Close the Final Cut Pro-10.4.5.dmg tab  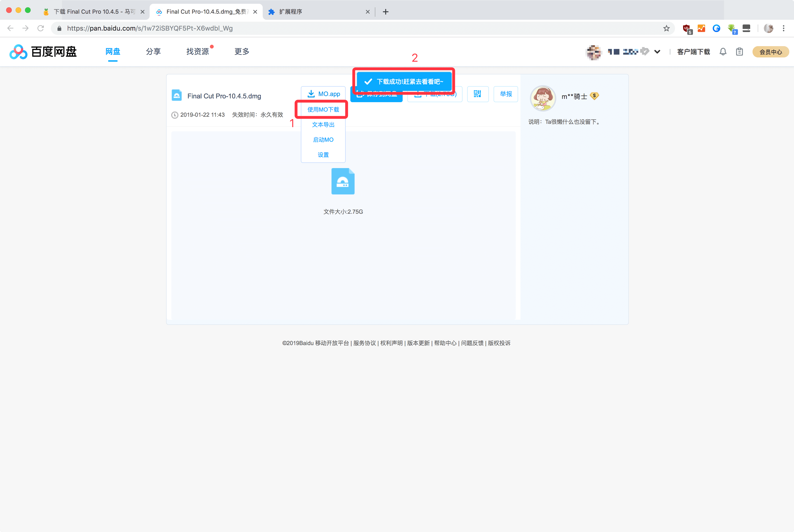255,12
